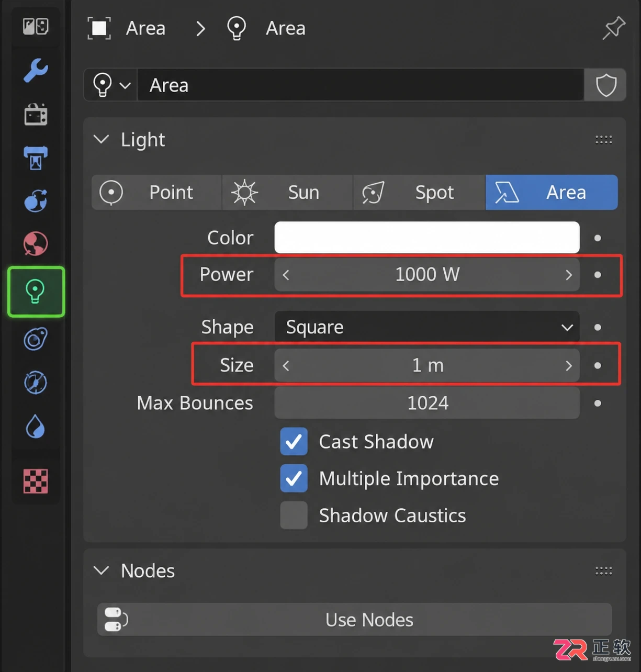
Task: Click the light bulb data icon in breadcrumb
Action: (237, 28)
